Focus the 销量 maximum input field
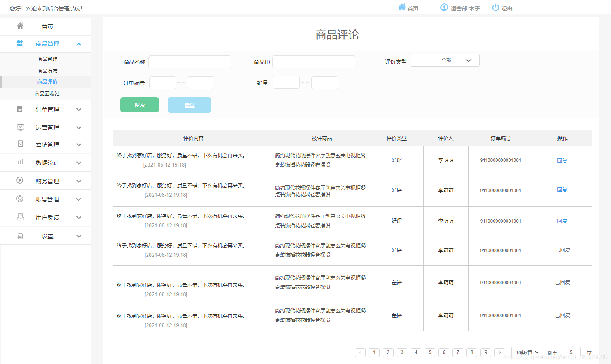611x364 pixels. pos(325,82)
